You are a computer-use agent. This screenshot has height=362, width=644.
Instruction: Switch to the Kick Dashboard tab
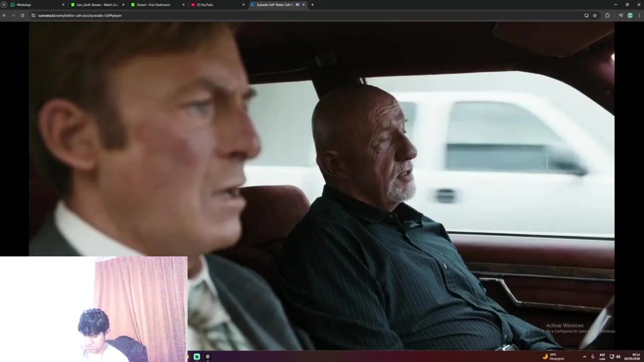coord(157,5)
